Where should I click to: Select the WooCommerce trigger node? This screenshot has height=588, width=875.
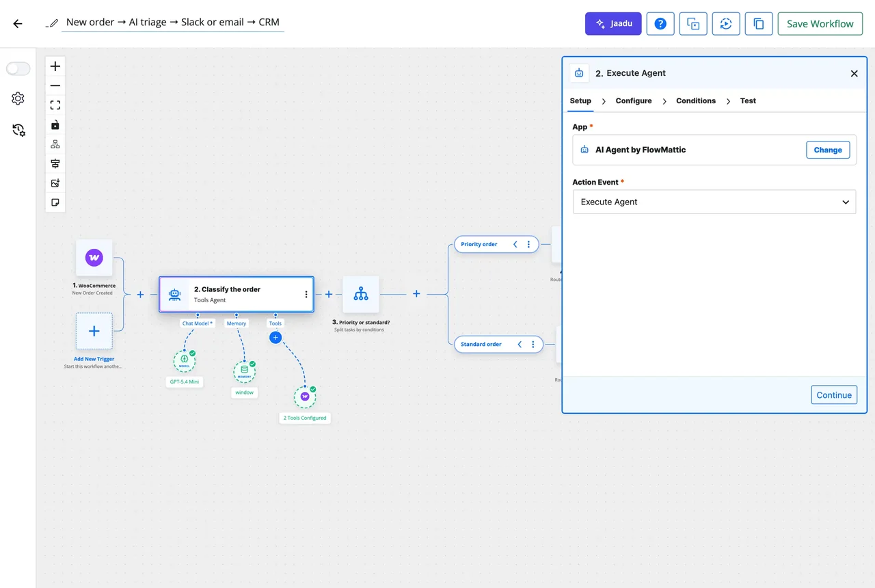(94, 258)
